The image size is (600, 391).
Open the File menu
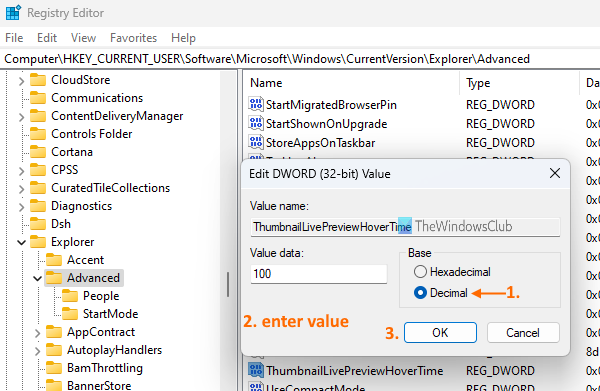click(14, 38)
